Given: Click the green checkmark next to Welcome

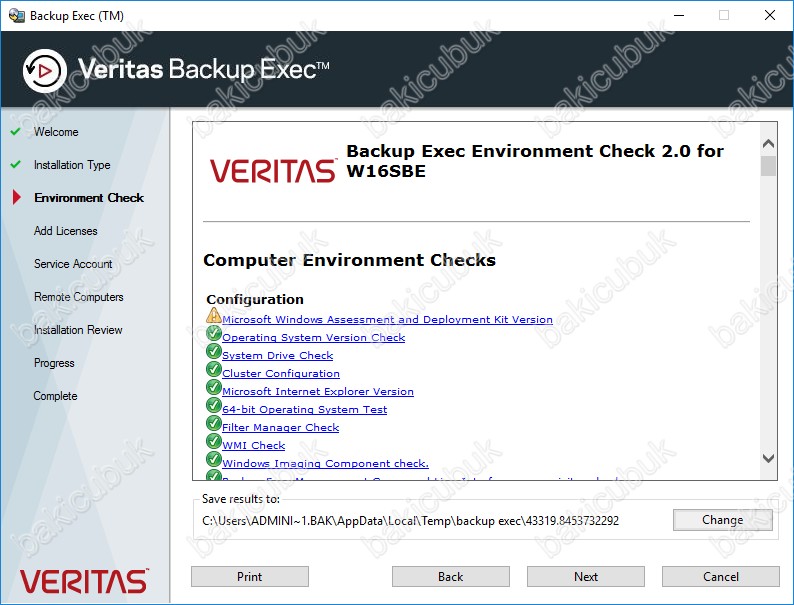Looking at the screenshot, I should tap(16, 132).
